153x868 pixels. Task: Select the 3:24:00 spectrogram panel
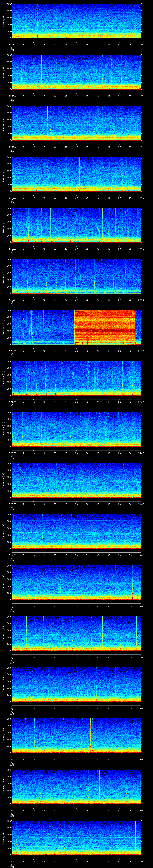[76, 531]
